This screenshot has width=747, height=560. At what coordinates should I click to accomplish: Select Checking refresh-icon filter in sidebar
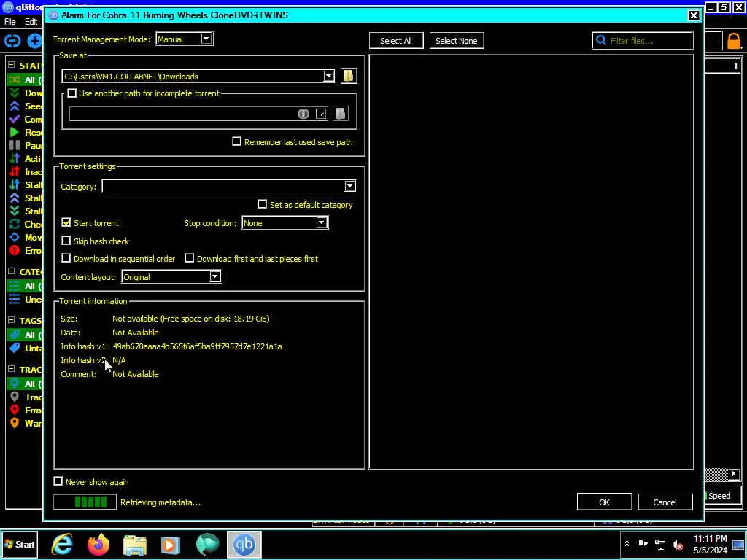click(26, 224)
